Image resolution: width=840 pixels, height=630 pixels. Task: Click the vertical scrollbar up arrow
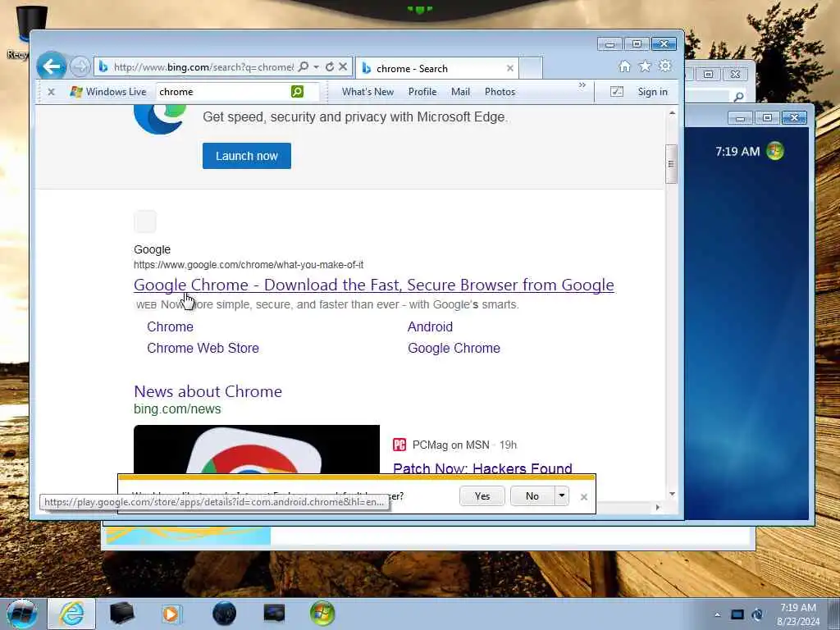pyautogui.click(x=672, y=113)
